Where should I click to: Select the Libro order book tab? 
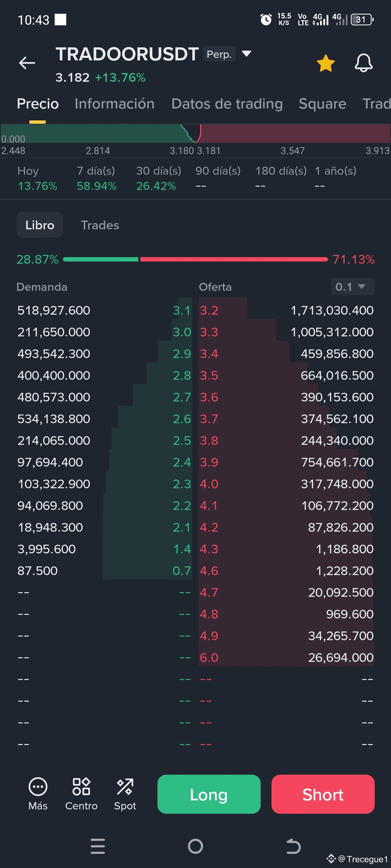pos(39,225)
